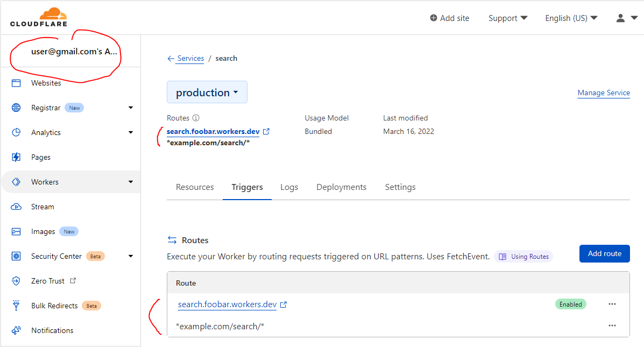Screen dimensions: 644x347
Task: Click the Websites sidebar icon
Action: [16, 83]
